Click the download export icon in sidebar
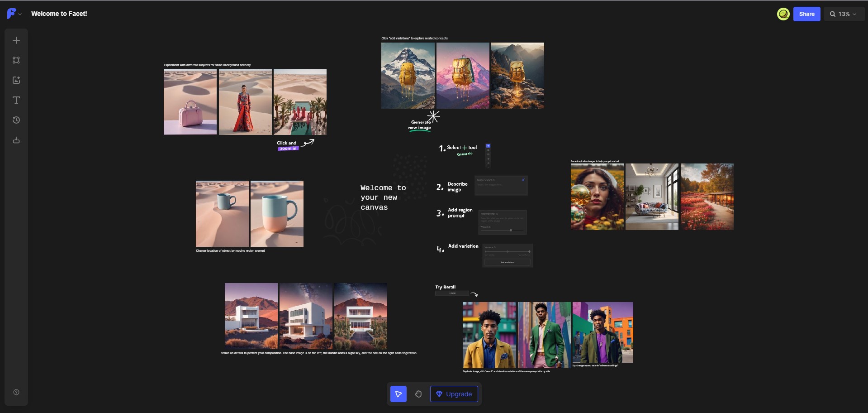 click(16, 140)
